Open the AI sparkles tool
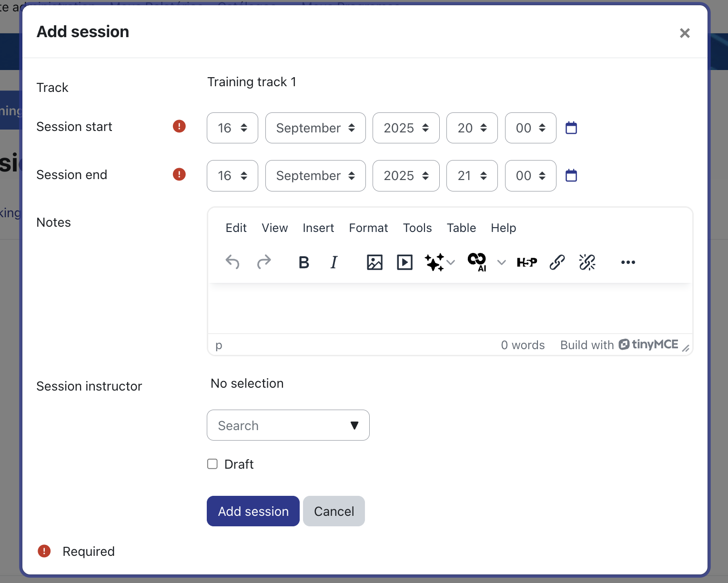The height and width of the screenshot is (583, 728). 434,262
